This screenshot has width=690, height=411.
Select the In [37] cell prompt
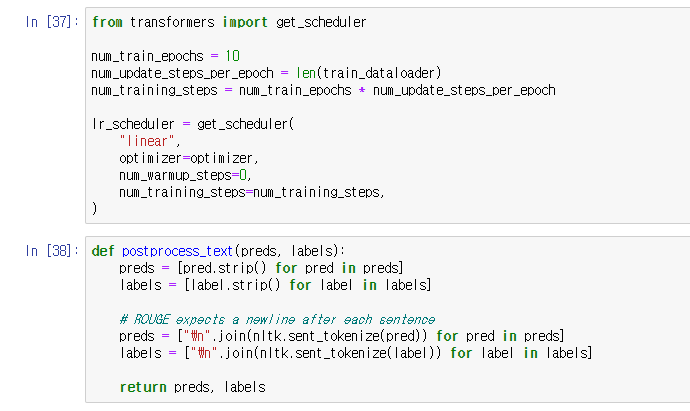(x=52, y=22)
